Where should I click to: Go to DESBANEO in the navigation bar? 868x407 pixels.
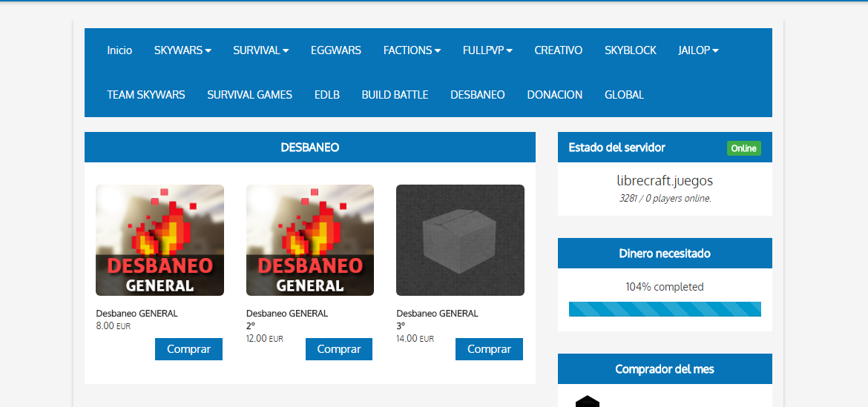coord(478,95)
